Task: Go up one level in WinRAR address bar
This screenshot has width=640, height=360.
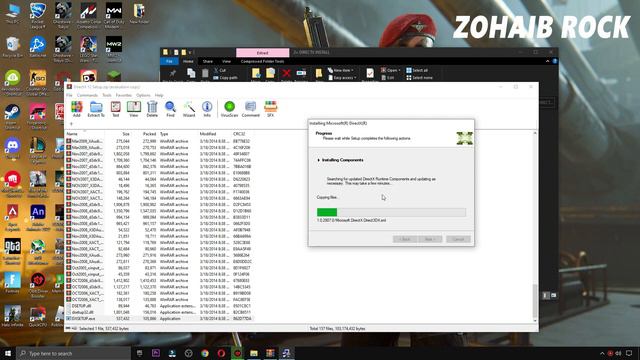Action: [71, 124]
